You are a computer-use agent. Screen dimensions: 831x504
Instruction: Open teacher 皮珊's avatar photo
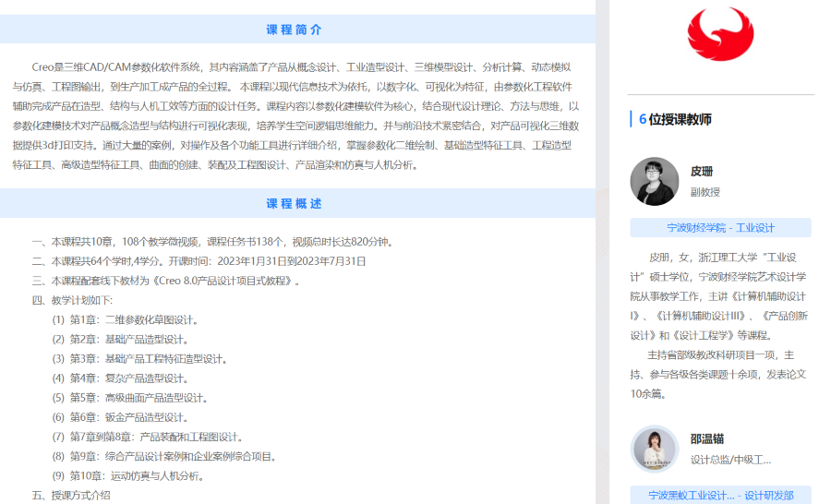pyautogui.click(x=654, y=181)
